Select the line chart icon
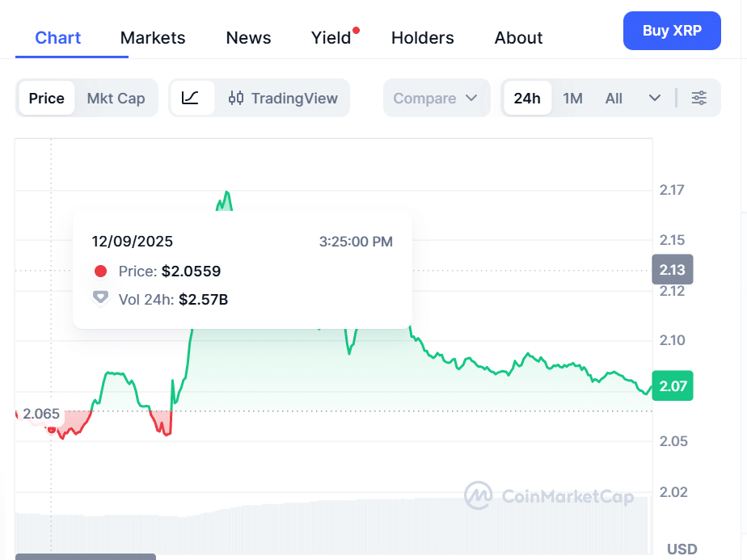747x560 pixels. tap(191, 98)
